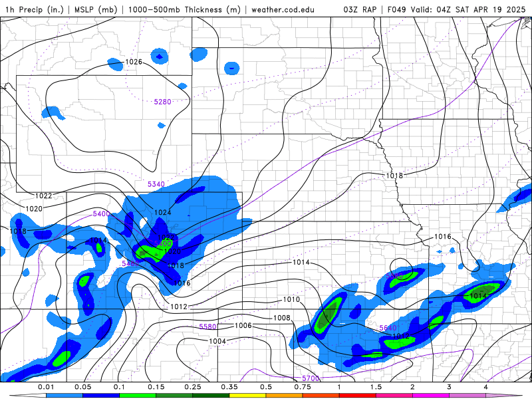
Task: Click the 0.15 legend value
Action: pos(156,387)
